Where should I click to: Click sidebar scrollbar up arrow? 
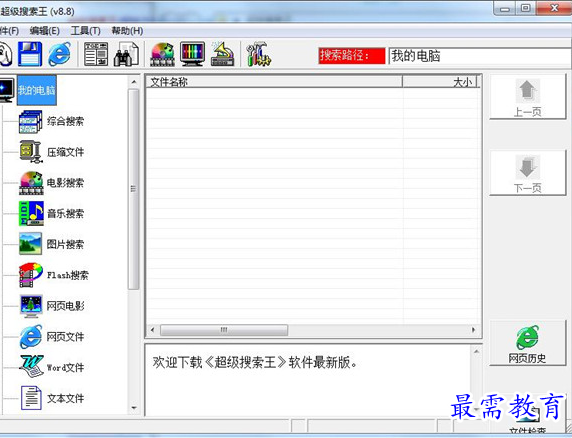point(134,82)
